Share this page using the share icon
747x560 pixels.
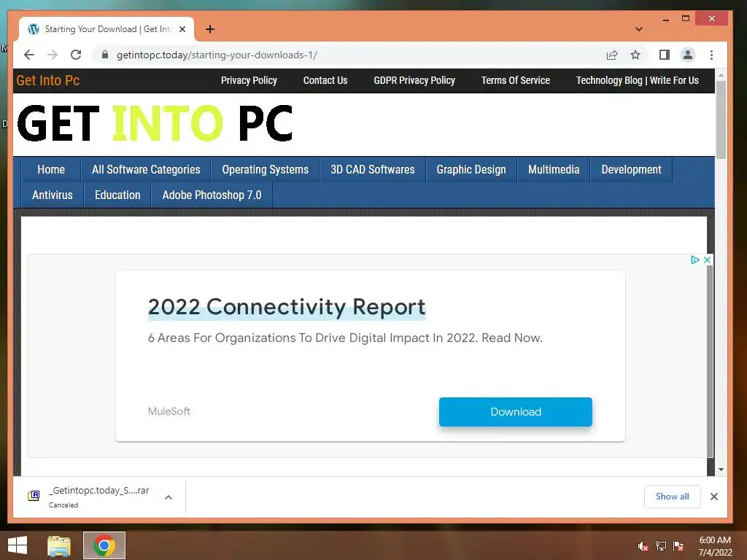point(612,55)
